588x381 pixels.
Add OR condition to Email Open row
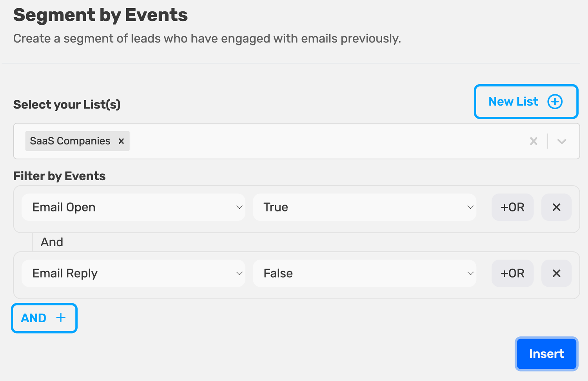click(512, 207)
